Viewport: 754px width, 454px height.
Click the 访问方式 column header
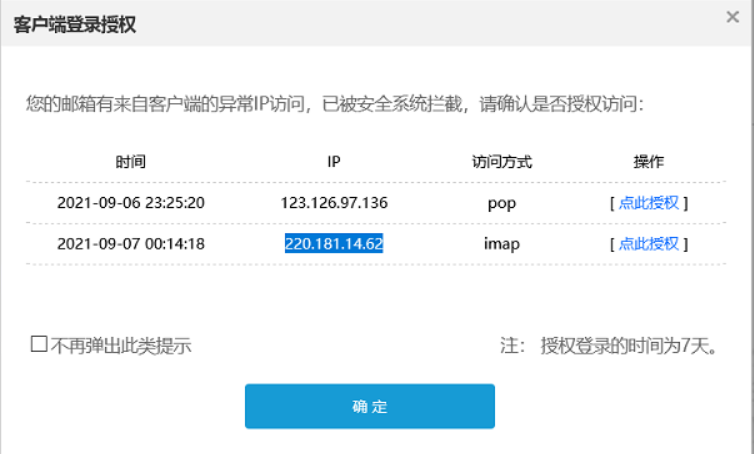pos(501,162)
